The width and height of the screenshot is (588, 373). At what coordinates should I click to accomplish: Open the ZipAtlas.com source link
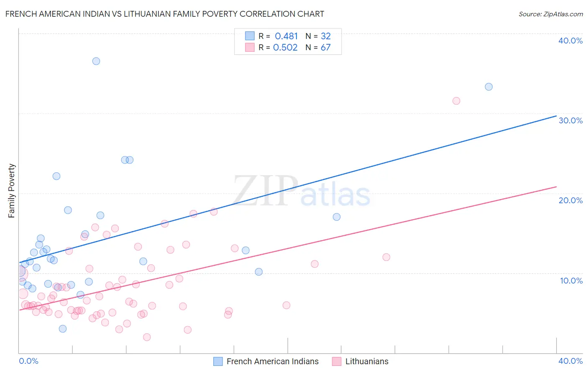point(550,14)
